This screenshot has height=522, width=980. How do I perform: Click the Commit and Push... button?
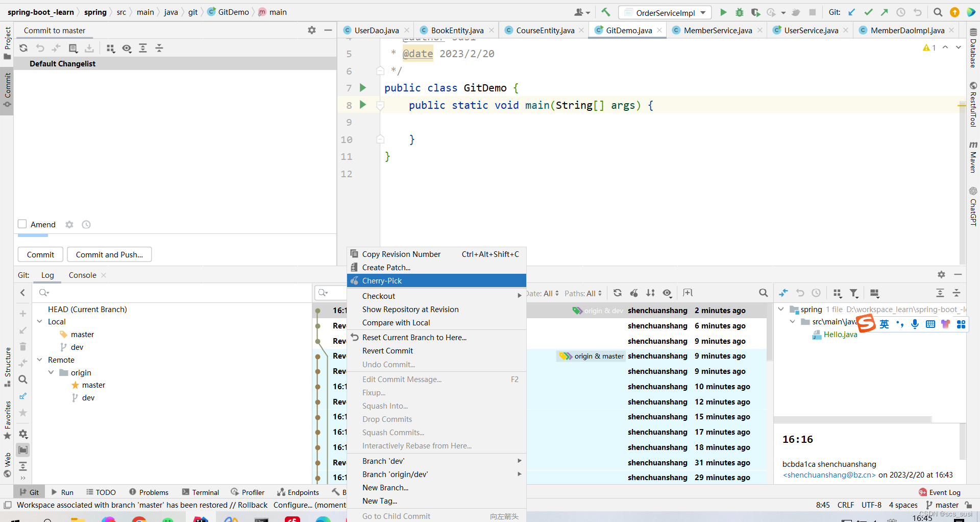(x=109, y=254)
